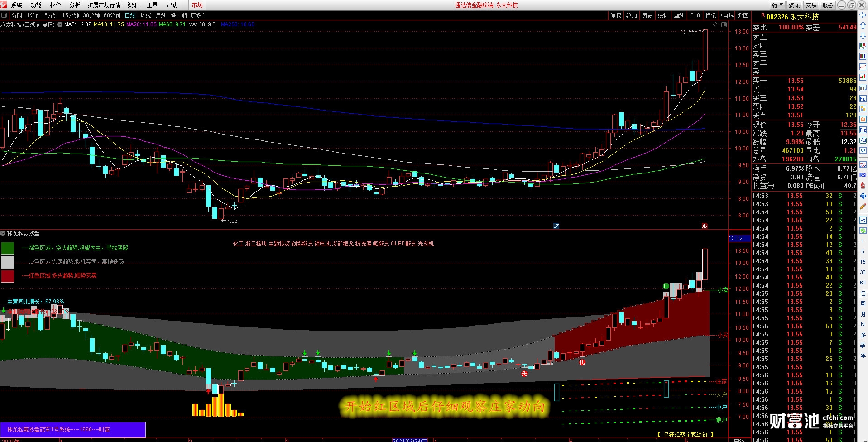The width and height of the screenshot is (868, 442).
Task: Click the 叠加 toolbar button
Action: (x=631, y=15)
